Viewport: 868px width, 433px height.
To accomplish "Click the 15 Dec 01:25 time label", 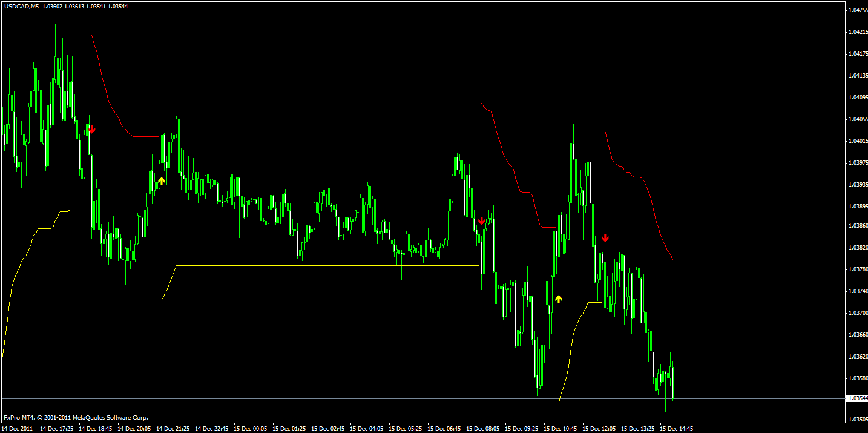I will [289, 428].
